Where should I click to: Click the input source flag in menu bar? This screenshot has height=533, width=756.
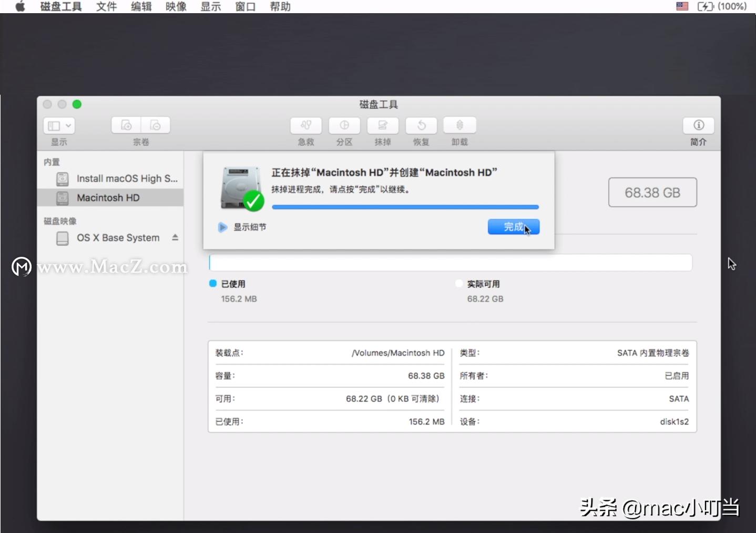coord(681,6)
